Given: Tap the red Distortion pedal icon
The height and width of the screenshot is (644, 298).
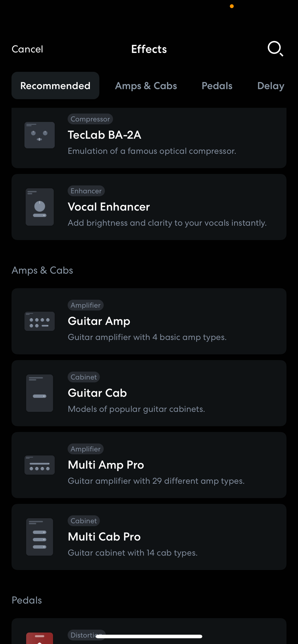Looking at the screenshot, I should pyautogui.click(x=40, y=638).
